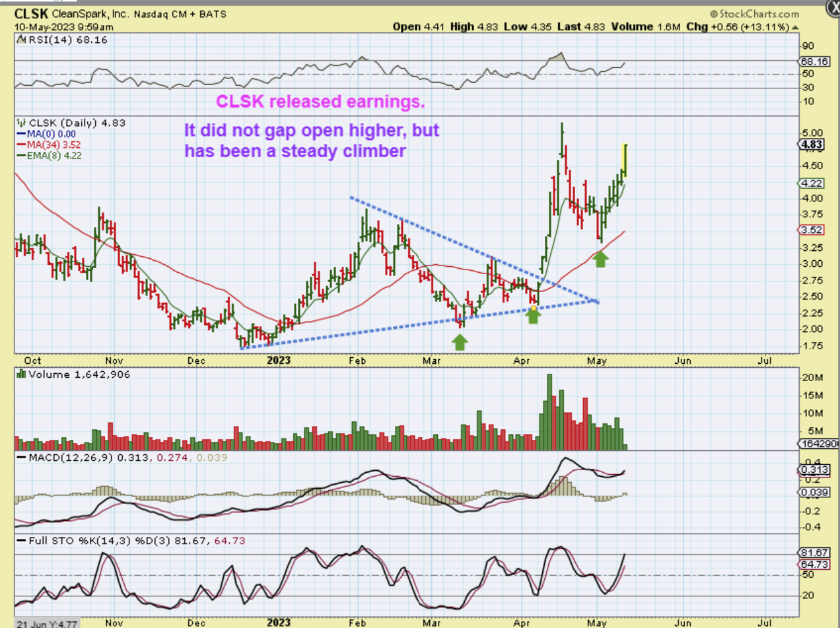
Task: Click the bar-chart icon beside CLSK (Daily)
Action: point(22,123)
